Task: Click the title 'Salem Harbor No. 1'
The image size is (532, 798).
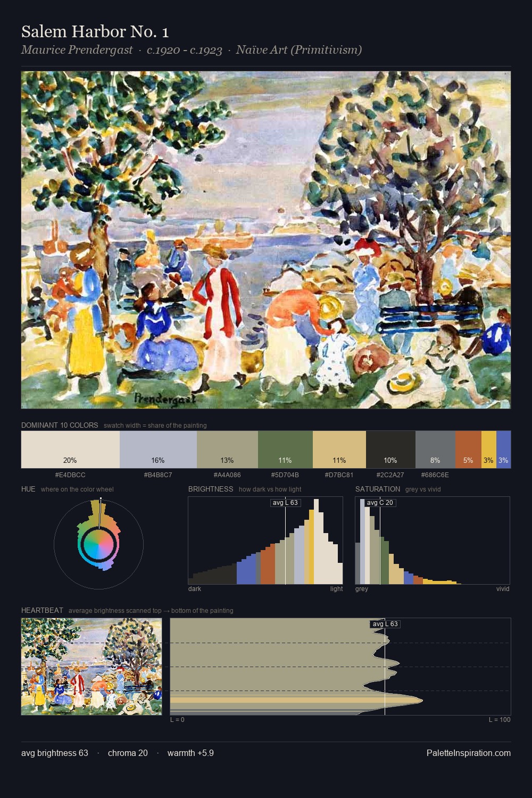Action: coord(95,32)
